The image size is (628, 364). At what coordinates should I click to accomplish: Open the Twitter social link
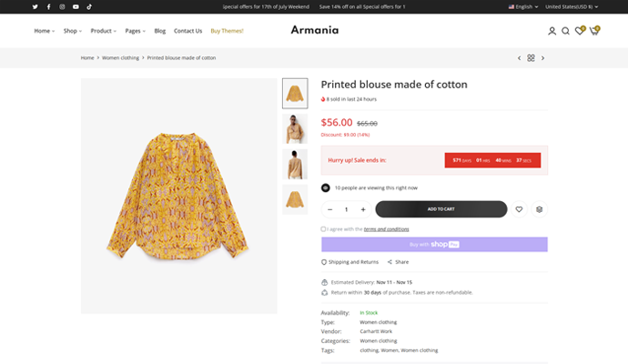[35, 6]
